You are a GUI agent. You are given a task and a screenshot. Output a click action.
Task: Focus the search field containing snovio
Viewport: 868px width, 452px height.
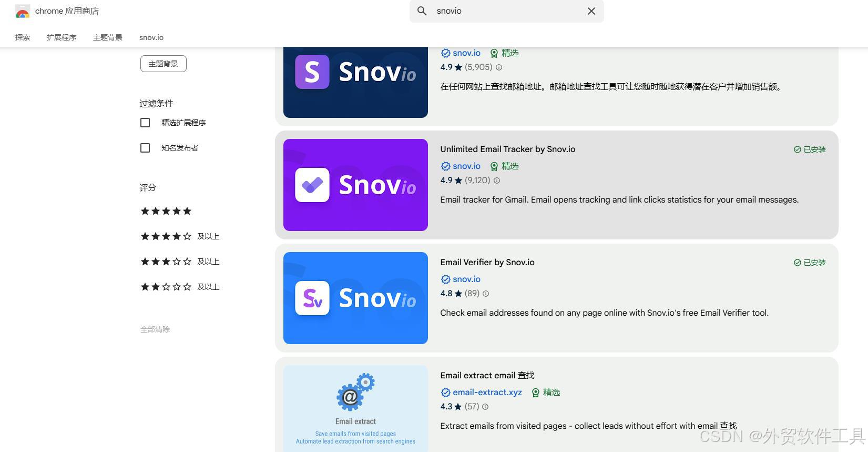tap(507, 11)
